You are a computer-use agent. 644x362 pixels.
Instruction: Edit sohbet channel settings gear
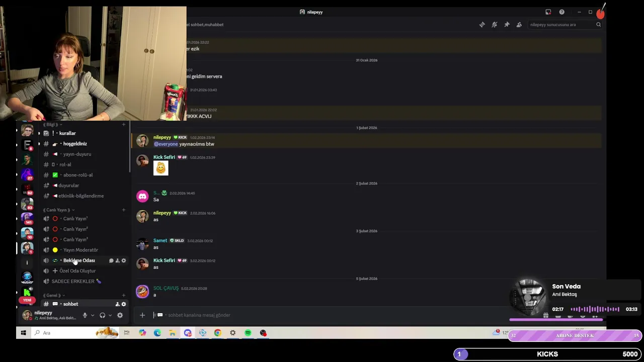(x=124, y=304)
